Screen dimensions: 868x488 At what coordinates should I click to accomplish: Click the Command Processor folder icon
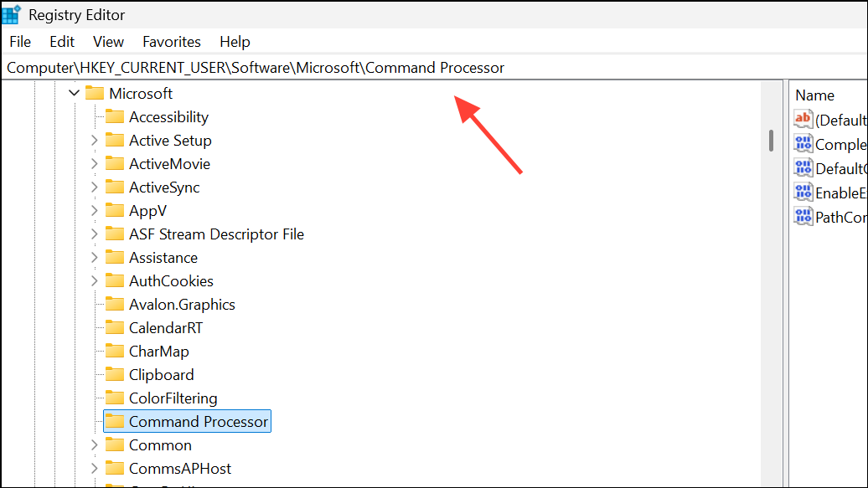pos(115,421)
